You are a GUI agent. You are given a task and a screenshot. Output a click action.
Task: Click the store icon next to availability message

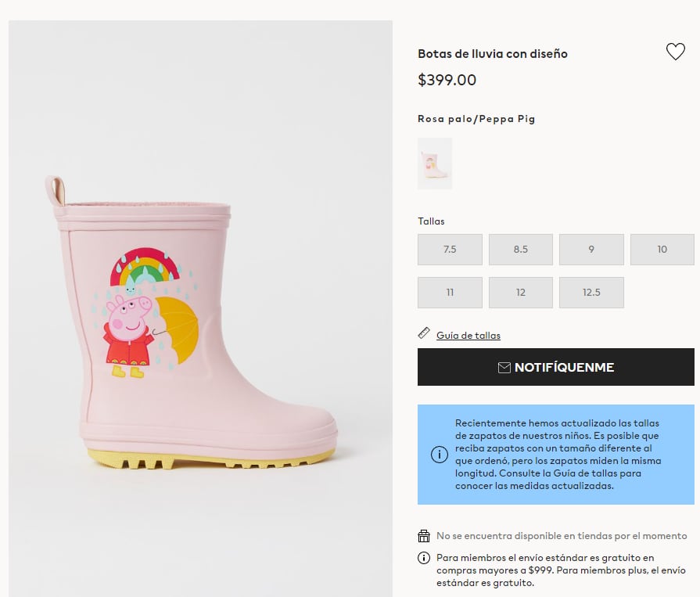click(423, 536)
